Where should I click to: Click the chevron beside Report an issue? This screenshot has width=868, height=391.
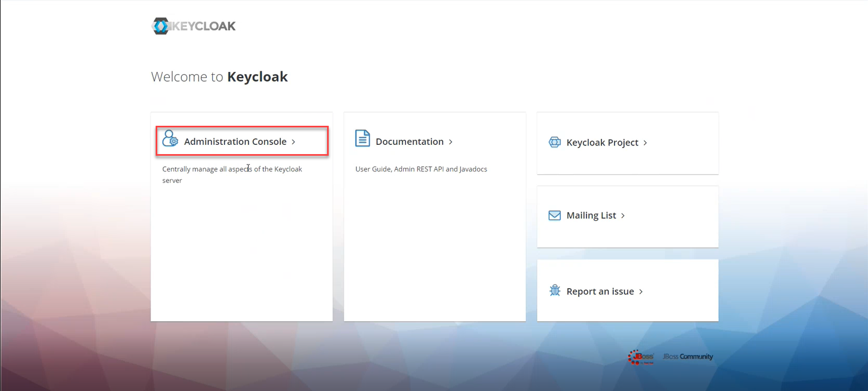click(x=641, y=292)
